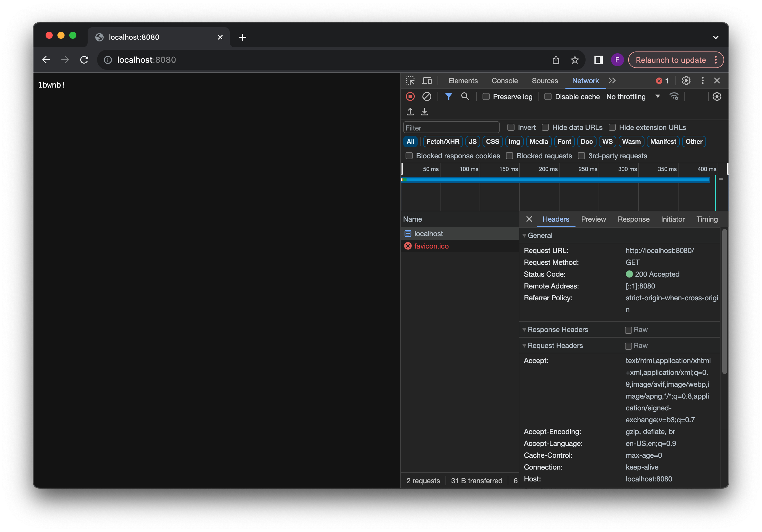Screen dimensions: 762x532
Task: Open network request search
Action: 465,96
